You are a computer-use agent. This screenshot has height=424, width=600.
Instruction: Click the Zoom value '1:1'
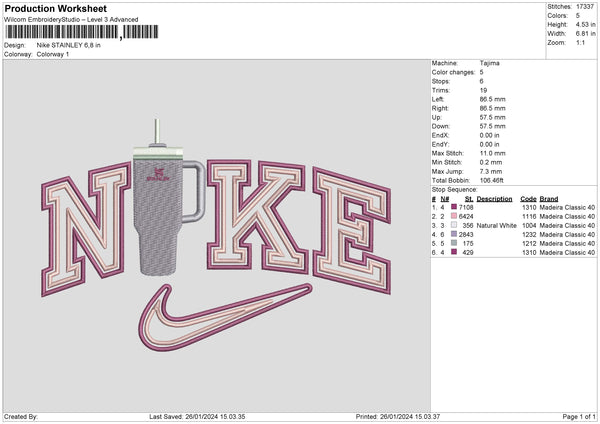pyautogui.click(x=580, y=42)
